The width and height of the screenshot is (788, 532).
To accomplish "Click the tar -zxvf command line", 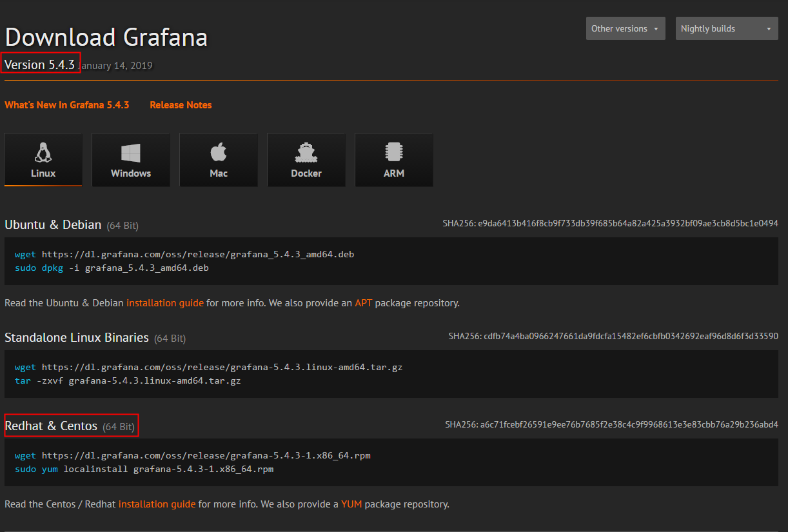I will tap(128, 380).
